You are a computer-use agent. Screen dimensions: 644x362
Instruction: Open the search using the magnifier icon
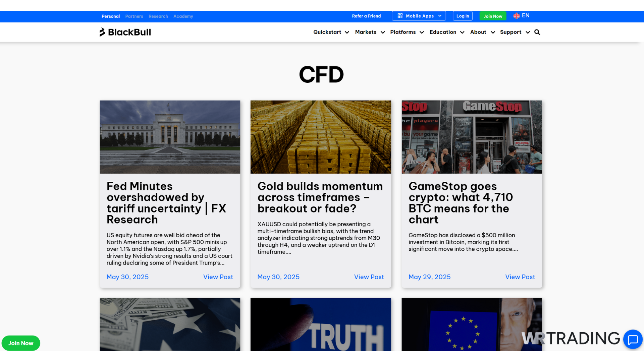pyautogui.click(x=537, y=32)
